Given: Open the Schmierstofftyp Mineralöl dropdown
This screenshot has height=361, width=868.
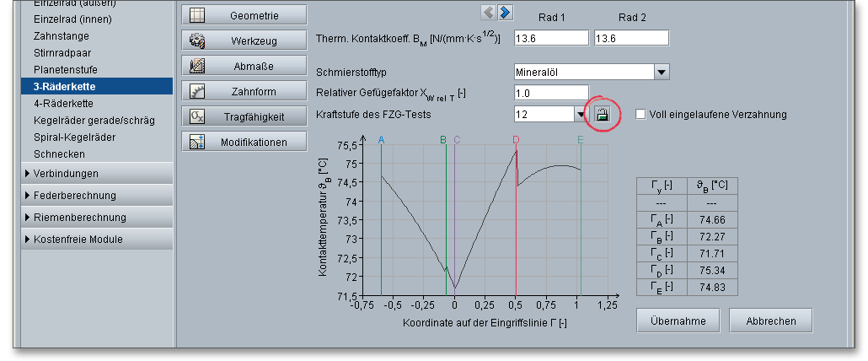Looking at the screenshot, I should tap(662, 73).
